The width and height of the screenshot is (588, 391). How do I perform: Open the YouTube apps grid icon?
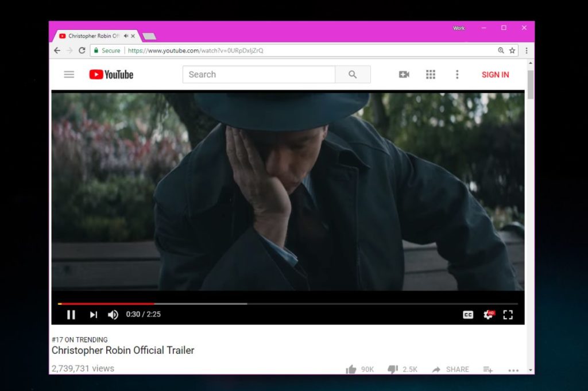tap(431, 74)
